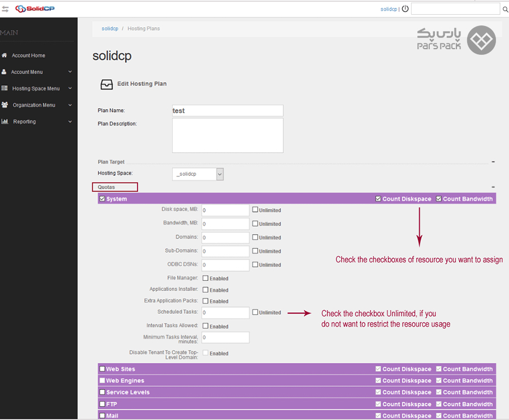Click the Organization Menu users icon
This screenshot has height=420, width=509.
[5, 105]
